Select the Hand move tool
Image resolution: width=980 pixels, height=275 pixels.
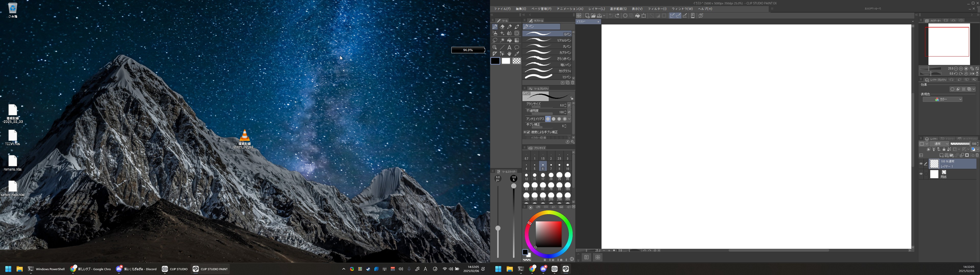pos(509,54)
